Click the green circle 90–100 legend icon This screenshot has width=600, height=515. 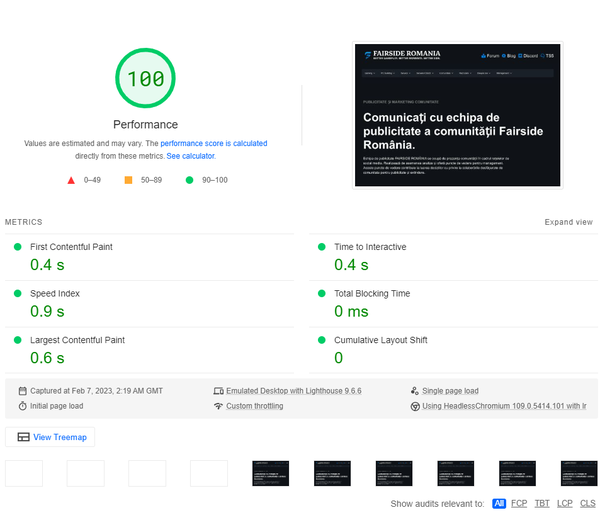click(x=189, y=180)
